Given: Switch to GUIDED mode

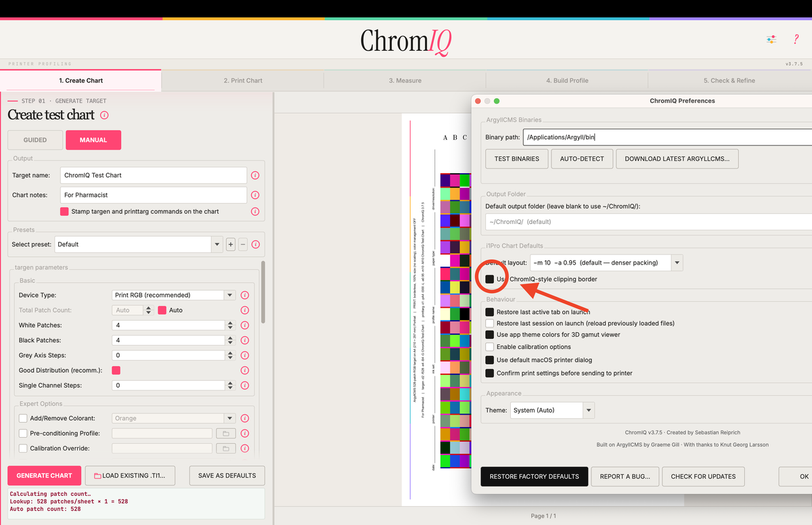Looking at the screenshot, I should [x=35, y=140].
